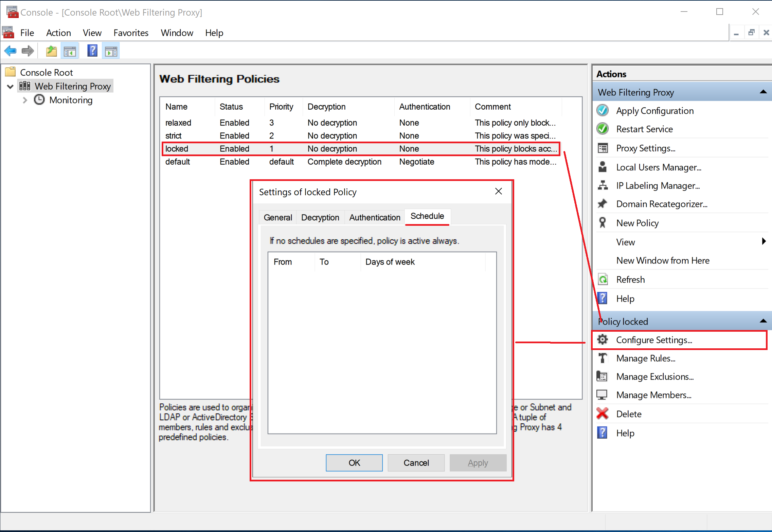Collapse the Web Filtering Proxy tree node
The height and width of the screenshot is (532, 772).
10,87
